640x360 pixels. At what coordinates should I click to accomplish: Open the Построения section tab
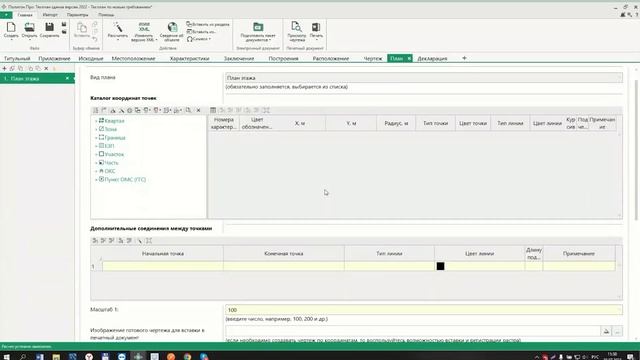283,59
